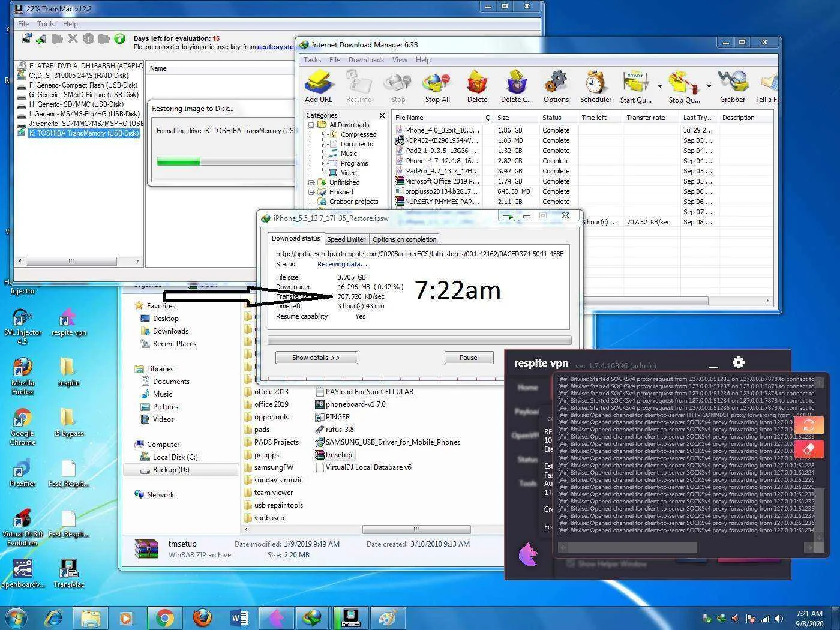840x630 pixels.
Task: Click the green Help icon in TransMac toolbar
Action: 120,39
